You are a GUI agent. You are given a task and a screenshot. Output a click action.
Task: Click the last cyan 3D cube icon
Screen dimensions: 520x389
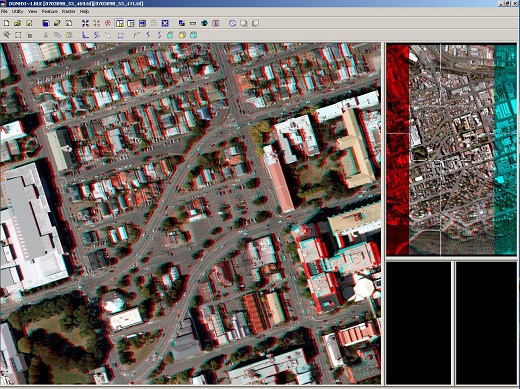pyautogui.click(x=193, y=35)
